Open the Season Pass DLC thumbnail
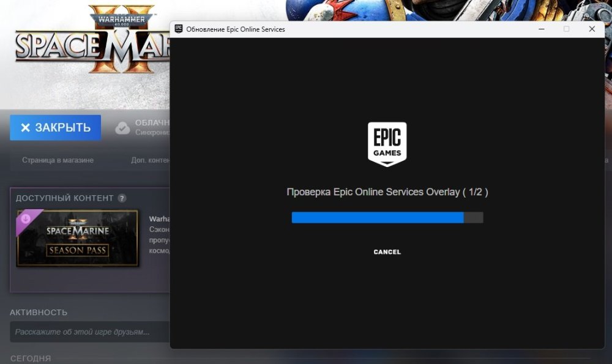612x364 pixels. coord(77,239)
